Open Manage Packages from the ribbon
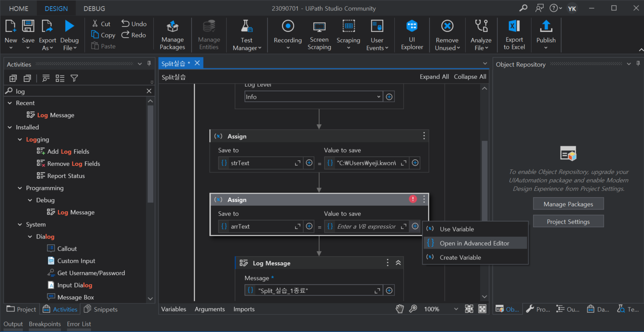The height and width of the screenshot is (332, 644). (x=172, y=34)
